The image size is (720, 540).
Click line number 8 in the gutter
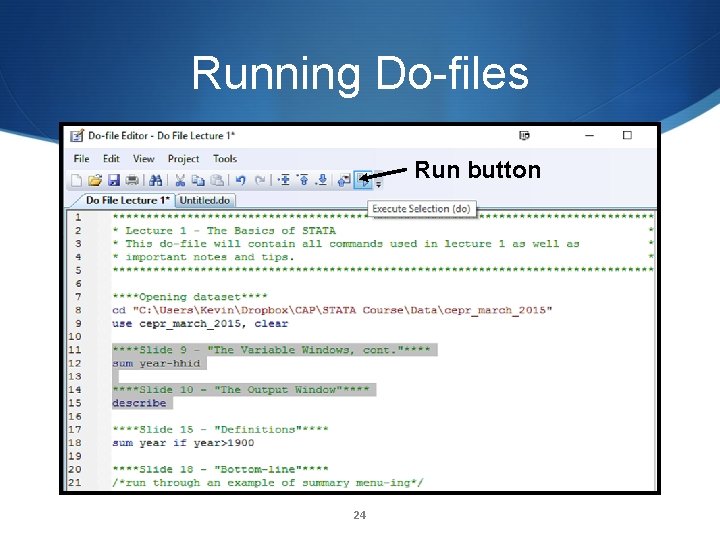pos(78,310)
